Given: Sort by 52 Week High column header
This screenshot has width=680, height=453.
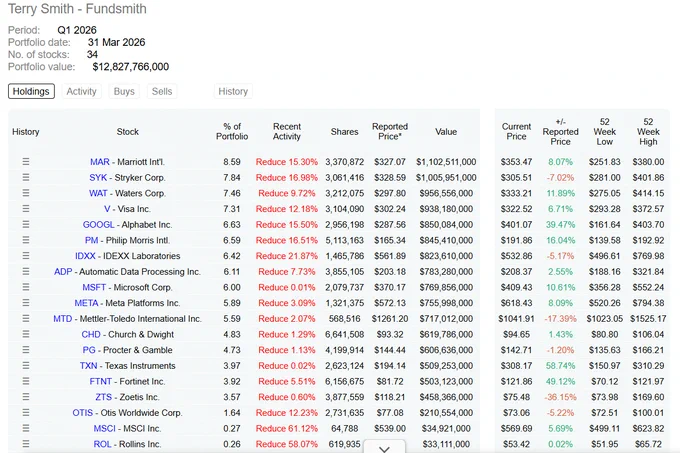Looking at the screenshot, I should click(648, 131).
